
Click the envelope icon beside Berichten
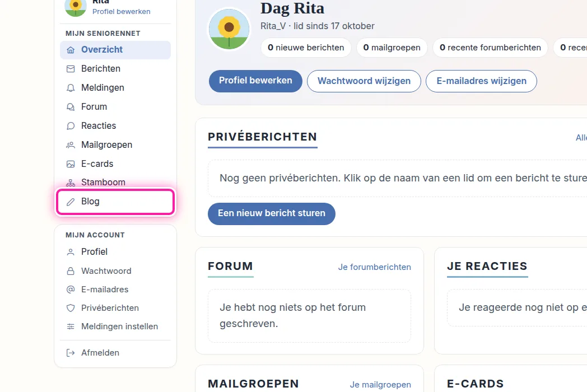pyautogui.click(x=71, y=69)
